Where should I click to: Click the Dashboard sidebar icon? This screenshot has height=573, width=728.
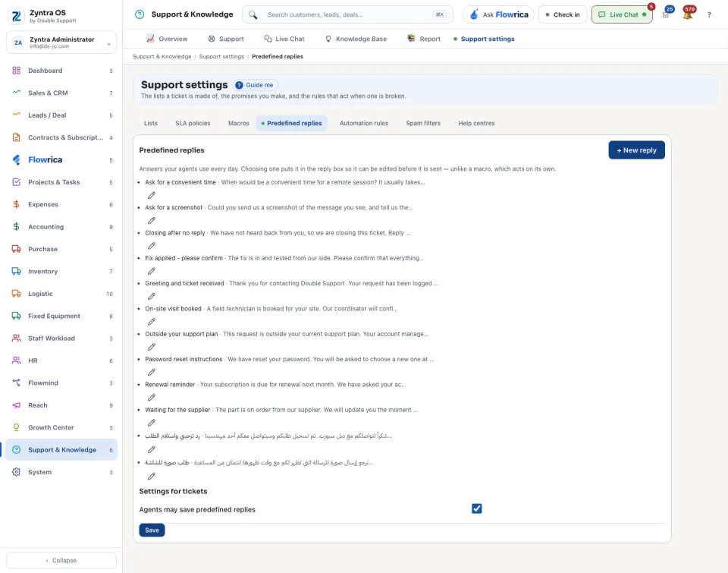click(16, 71)
